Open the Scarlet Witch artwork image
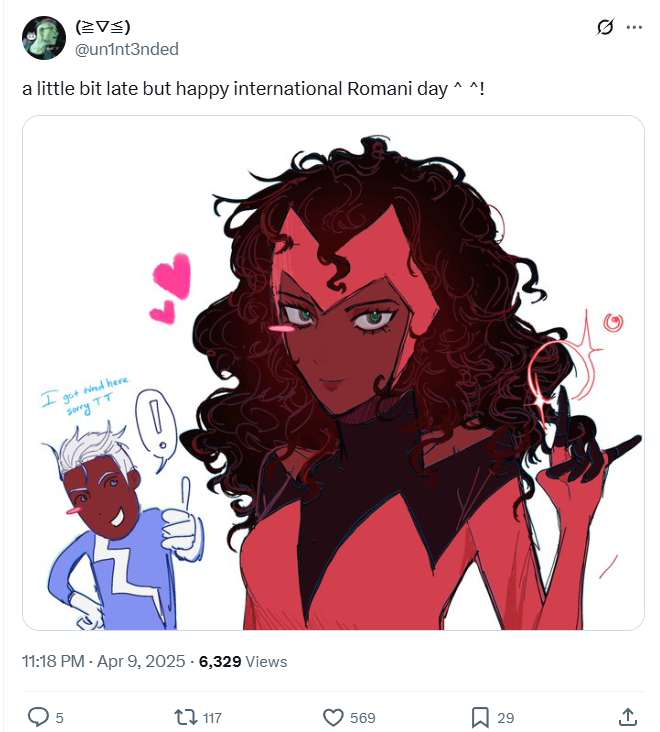The width and height of the screenshot is (660, 732). (x=333, y=373)
